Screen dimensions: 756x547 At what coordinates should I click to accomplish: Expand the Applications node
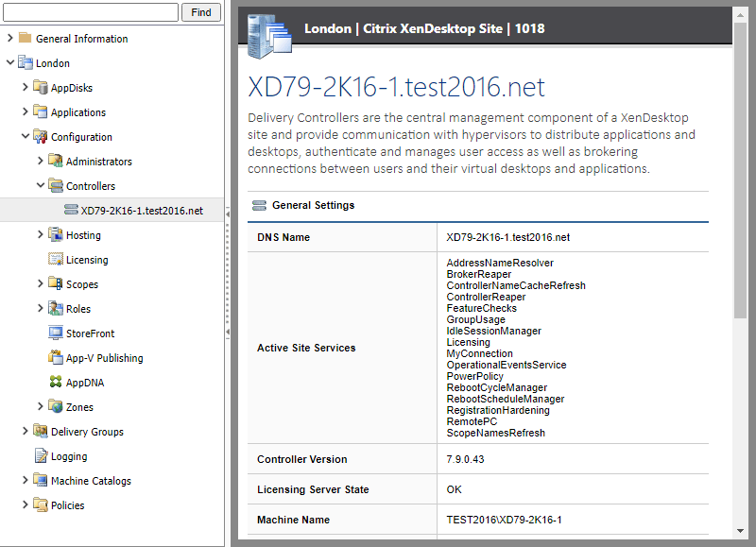pyautogui.click(x=26, y=111)
